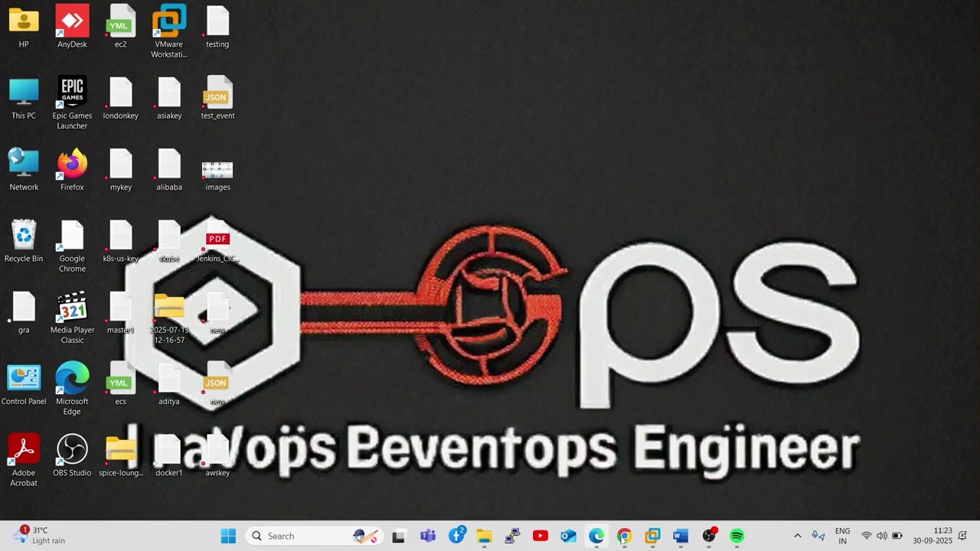The width and height of the screenshot is (980, 551).
Task: Open Facebook icon with badge 2
Action: tap(456, 536)
